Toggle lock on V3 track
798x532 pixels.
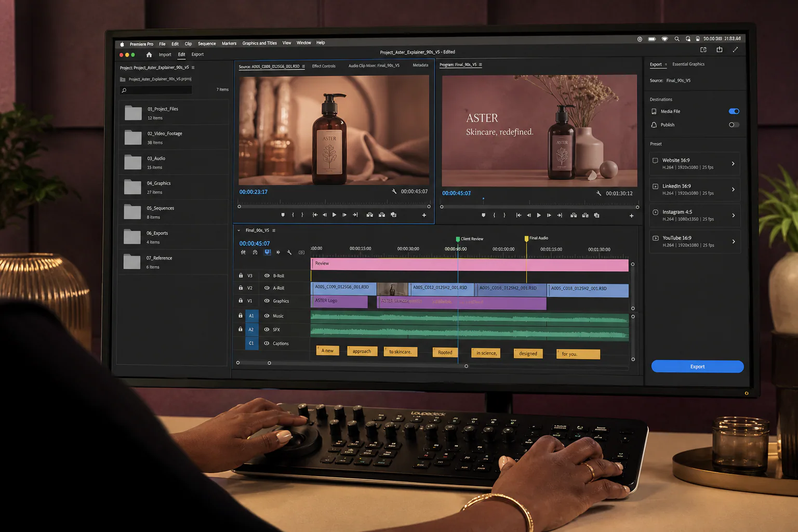point(241,275)
